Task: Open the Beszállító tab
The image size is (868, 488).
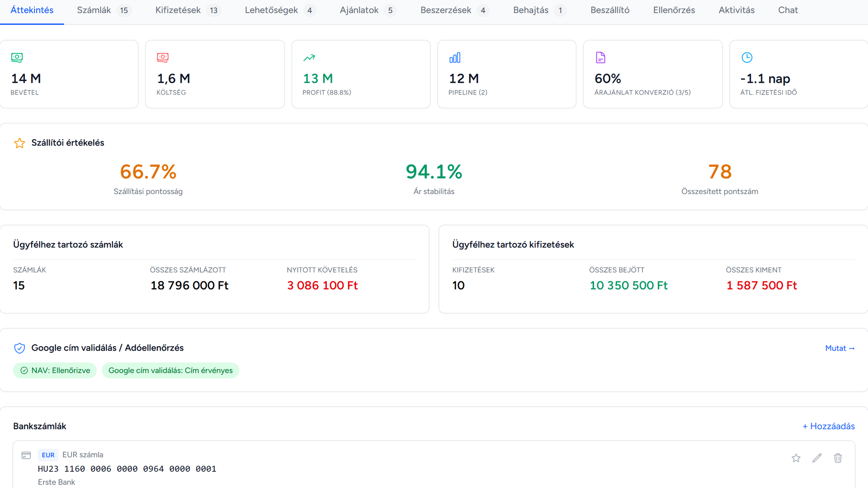Action: click(610, 10)
